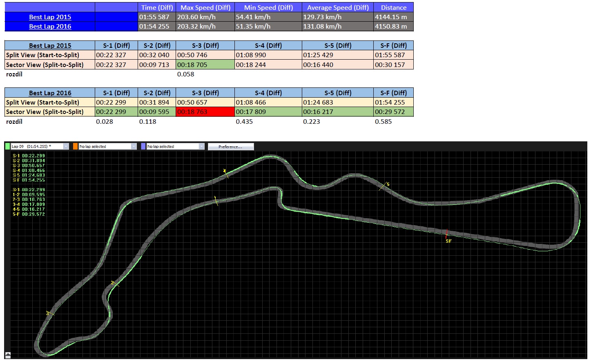
Task: Click the purple lap color swatch
Action: pyautogui.click(x=143, y=146)
